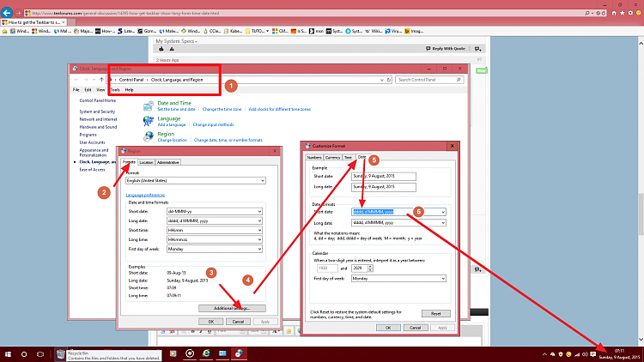Viewport: 644px width, 362px height.
Task: Click the taskbar clock showing date
Action: (x=618, y=353)
